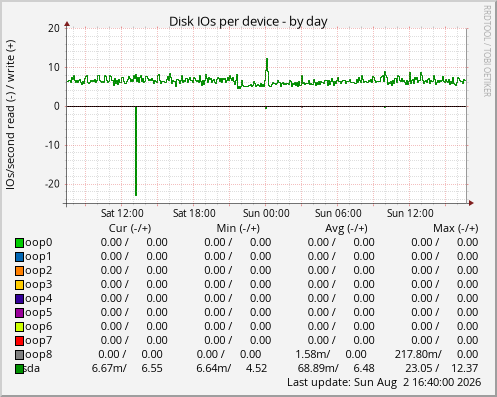The image size is (497, 397).
Task: Select the oop4 device label
Action: click(x=38, y=299)
